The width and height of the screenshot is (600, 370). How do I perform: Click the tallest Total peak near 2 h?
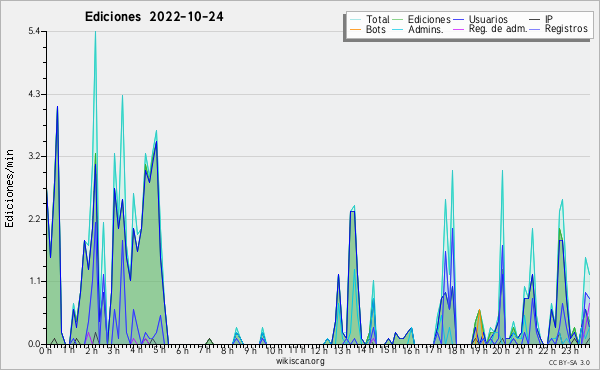tap(95, 32)
